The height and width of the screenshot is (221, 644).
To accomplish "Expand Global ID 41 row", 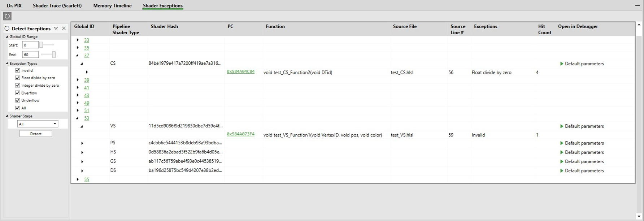I will click(78, 87).
